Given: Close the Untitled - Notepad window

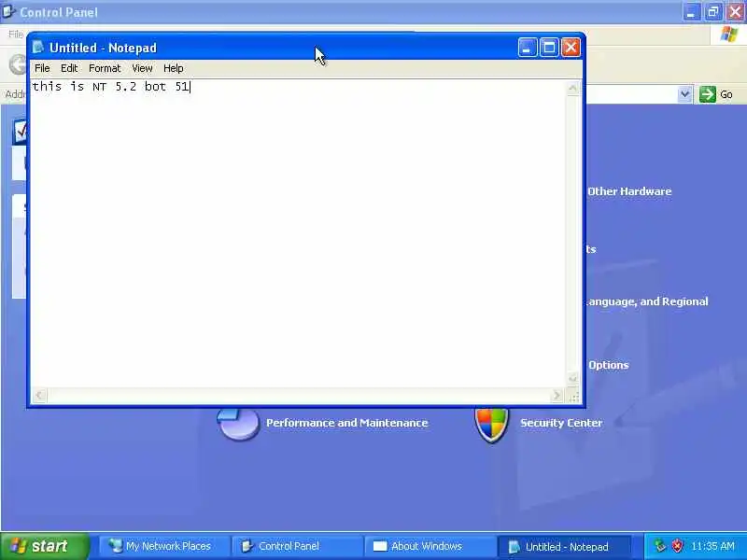Looking at the screenshot, I should click(571, 48).
